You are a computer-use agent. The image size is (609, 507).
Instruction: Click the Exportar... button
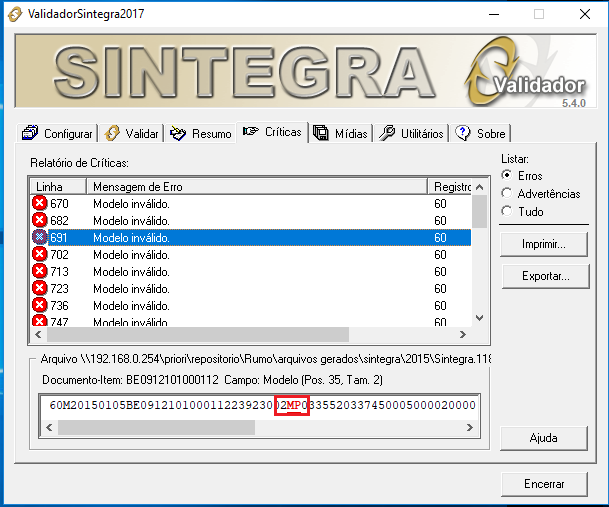(x=546, y=276)
